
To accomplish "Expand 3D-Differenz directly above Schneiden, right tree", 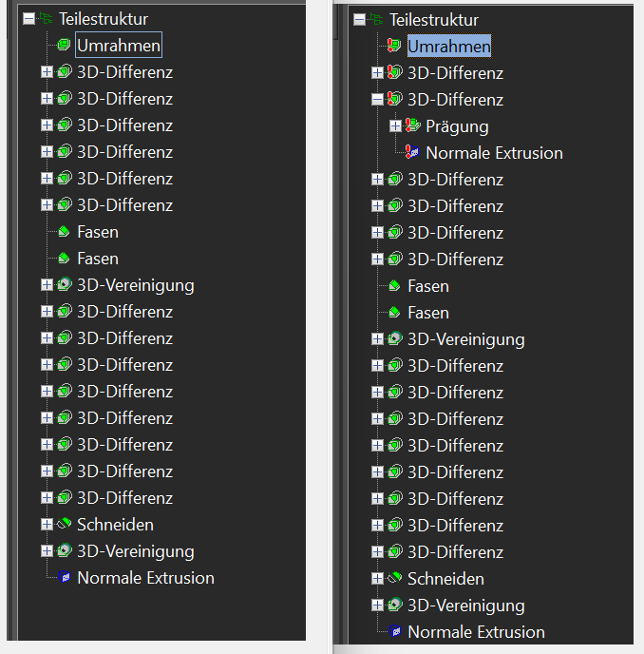I will pyautogui.click(x=378, y=551).
